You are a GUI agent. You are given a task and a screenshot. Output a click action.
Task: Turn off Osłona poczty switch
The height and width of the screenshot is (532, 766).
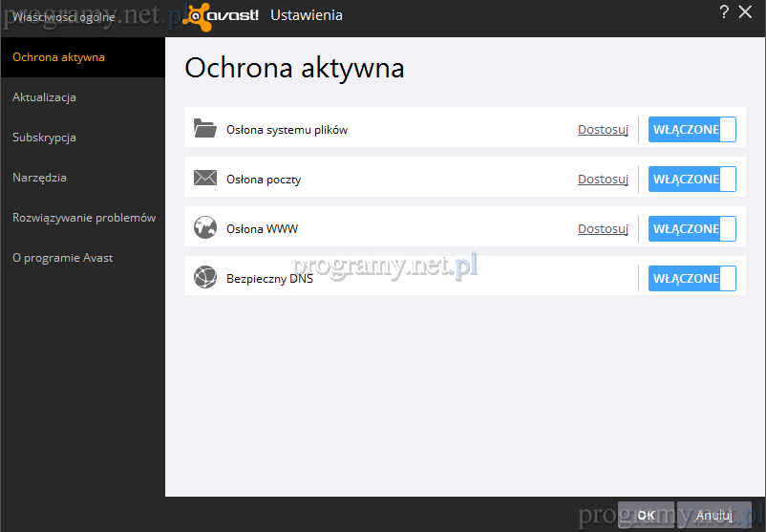pyautogui.click(x=692, y=180)
